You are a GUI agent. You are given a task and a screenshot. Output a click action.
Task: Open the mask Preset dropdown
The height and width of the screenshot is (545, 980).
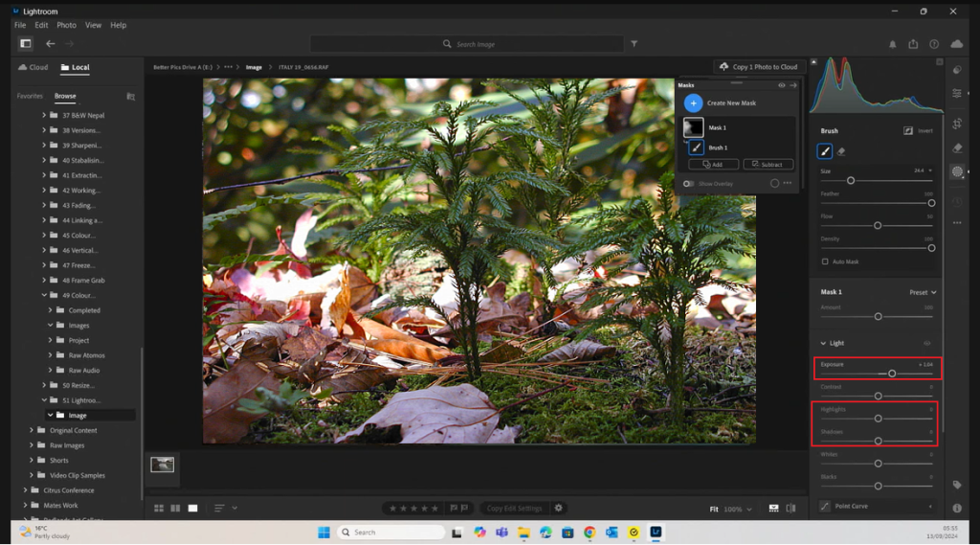coord(923,292)
